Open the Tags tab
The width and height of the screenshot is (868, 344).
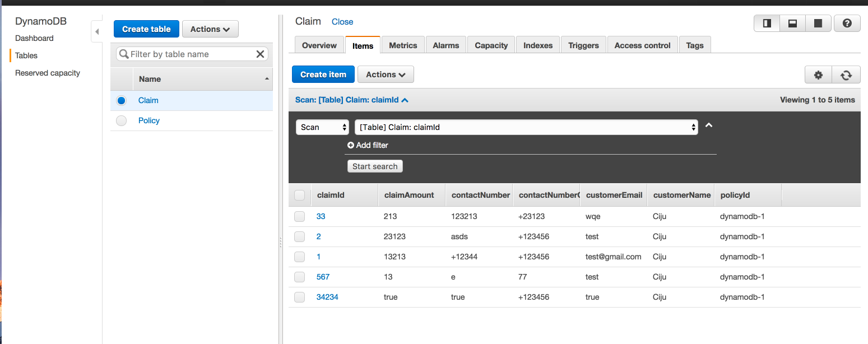pyautogui.click(x=695, y=45)
